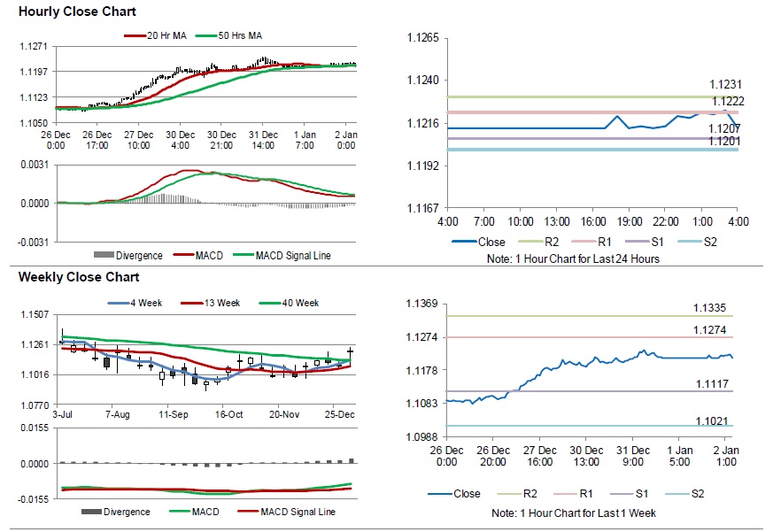Click the 1.1197 y-axis value
773x532 pixels.
[x=34, y=72]
